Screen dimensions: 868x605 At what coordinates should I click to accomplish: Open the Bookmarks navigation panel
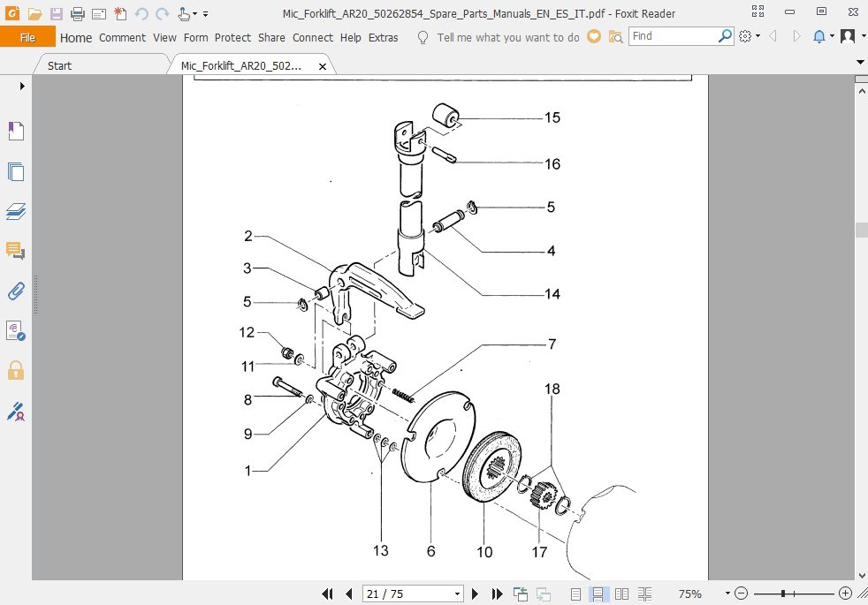(15, 131)
